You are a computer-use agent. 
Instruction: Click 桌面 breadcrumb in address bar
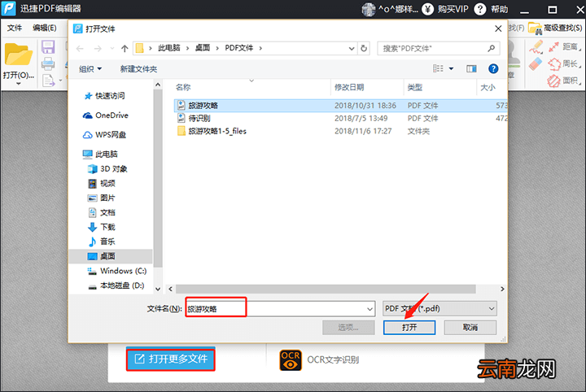click(202, 48)
